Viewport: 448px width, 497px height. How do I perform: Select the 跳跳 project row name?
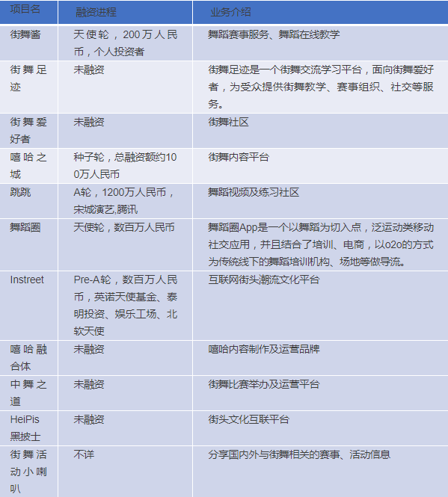click(29, 201)
